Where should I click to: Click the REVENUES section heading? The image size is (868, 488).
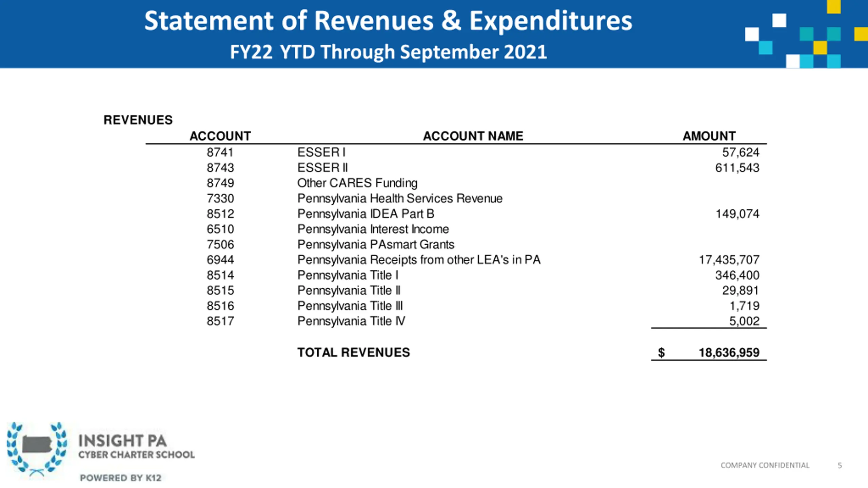[x=138, y=120]
